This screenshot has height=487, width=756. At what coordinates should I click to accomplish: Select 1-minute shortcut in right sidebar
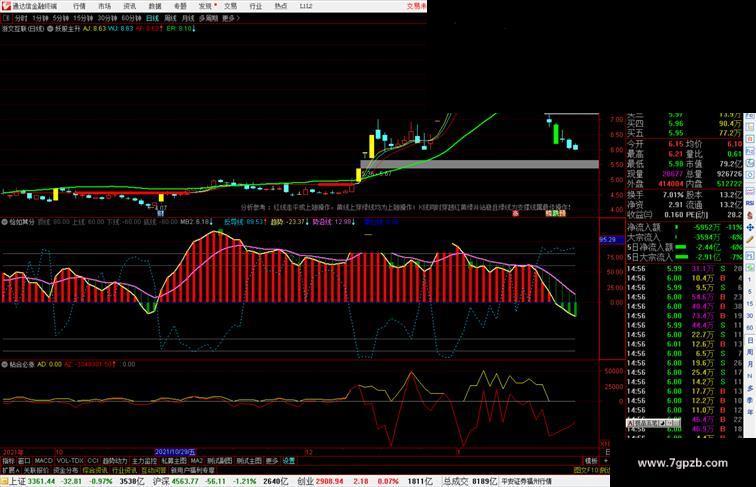(x=750, y=280)
